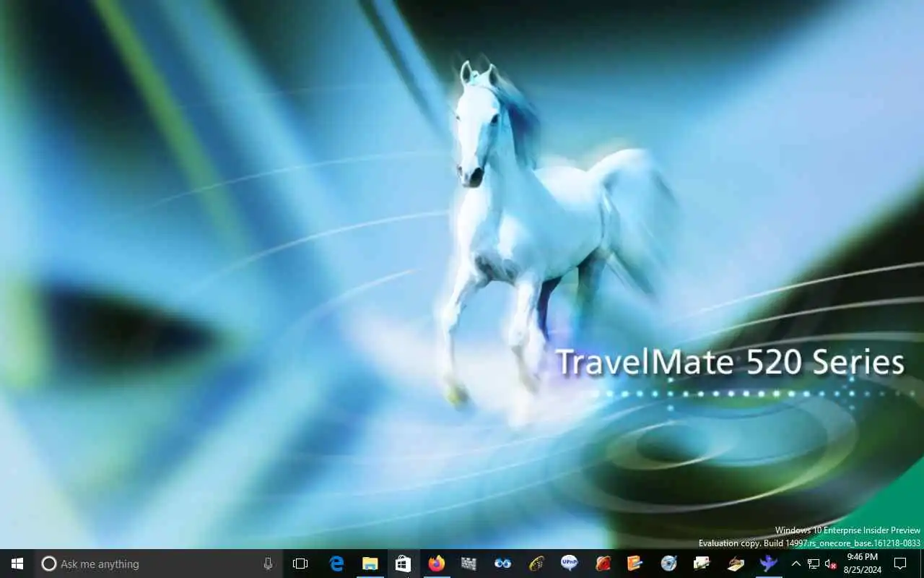Click the Cortana 'Ask me anything' search box
924x578 pixels.
click(159, 564)
